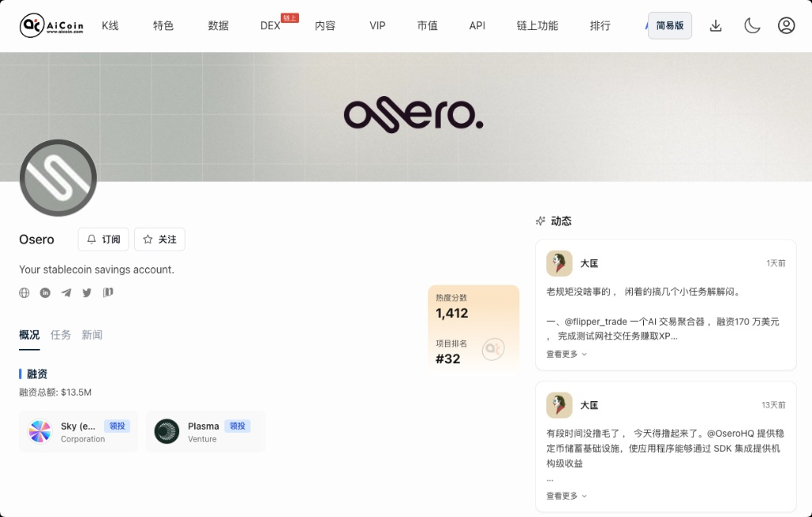
Task: Toggle dark mode moon icon
Action: (x=752, y=25)
